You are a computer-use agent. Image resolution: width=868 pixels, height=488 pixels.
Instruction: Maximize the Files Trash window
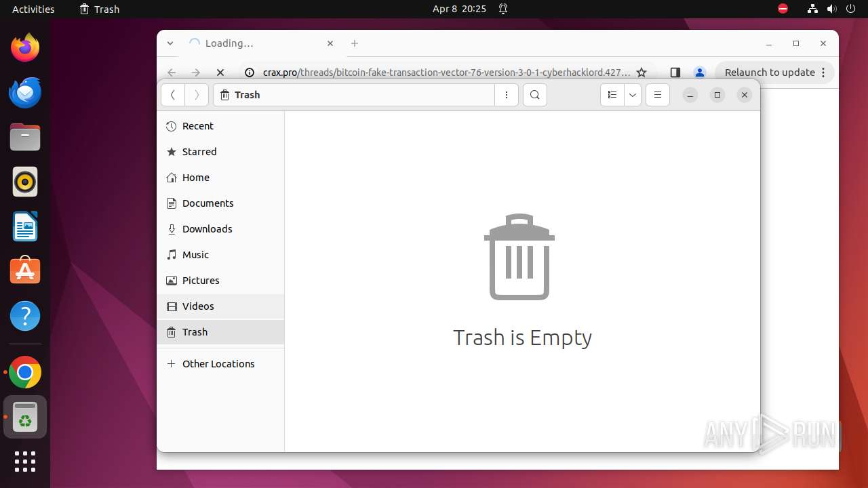pos(717,95)
